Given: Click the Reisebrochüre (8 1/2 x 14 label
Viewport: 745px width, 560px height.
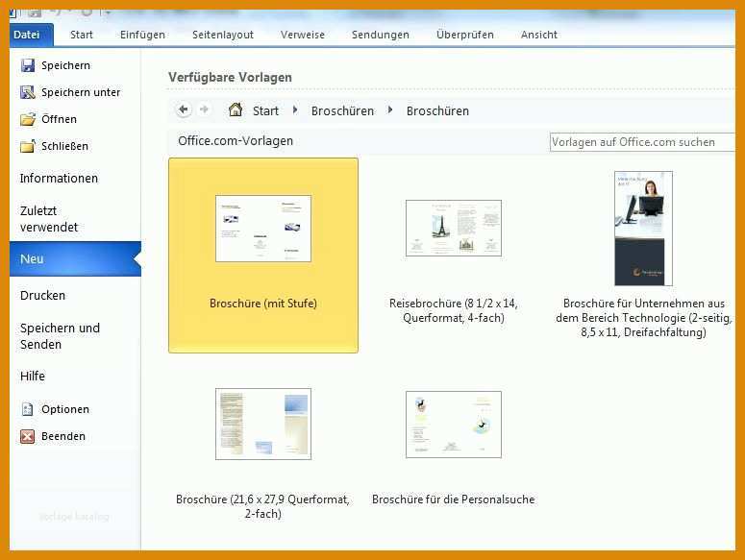Looking at the screenshot, I should pos(454,310).
